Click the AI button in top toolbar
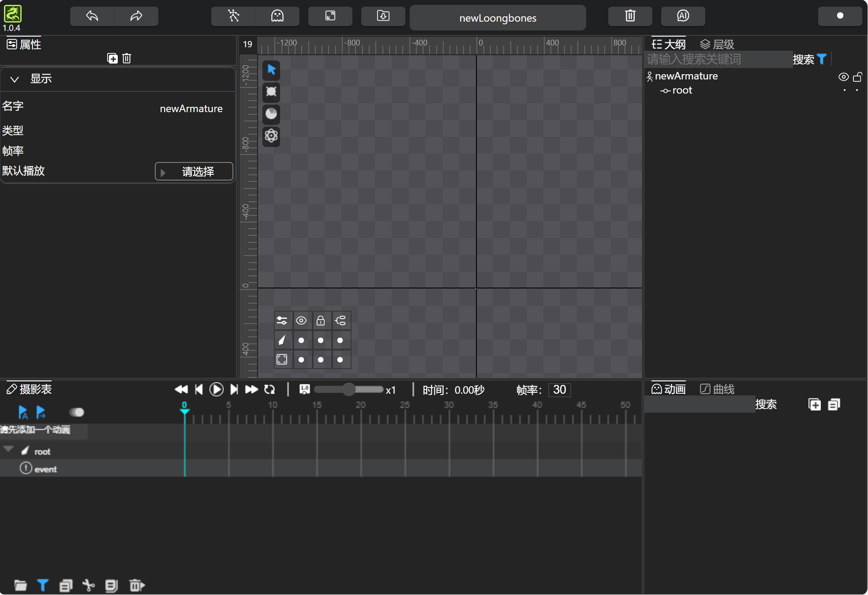 [x=683, y=16]
